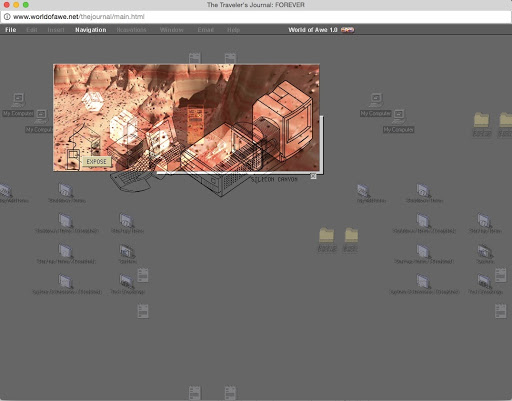Screen dimensions: 512x401
Task: Click the World of Awe 1.0 title
Action: click(x=313, y=30)
